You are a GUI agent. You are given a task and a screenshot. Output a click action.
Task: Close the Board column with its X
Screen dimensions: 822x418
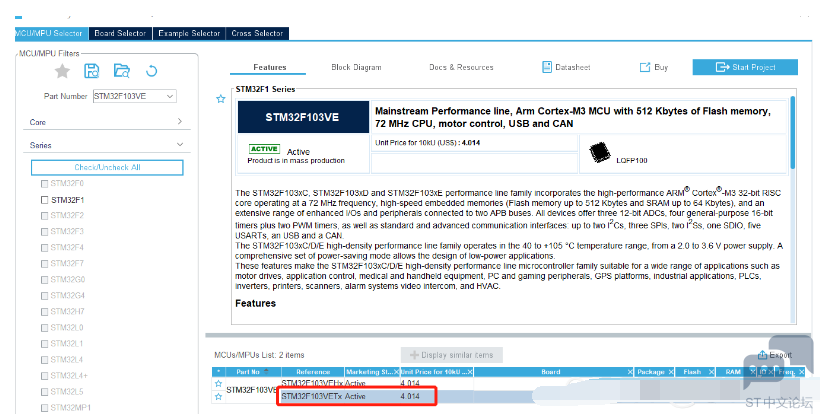click(630, 372)
